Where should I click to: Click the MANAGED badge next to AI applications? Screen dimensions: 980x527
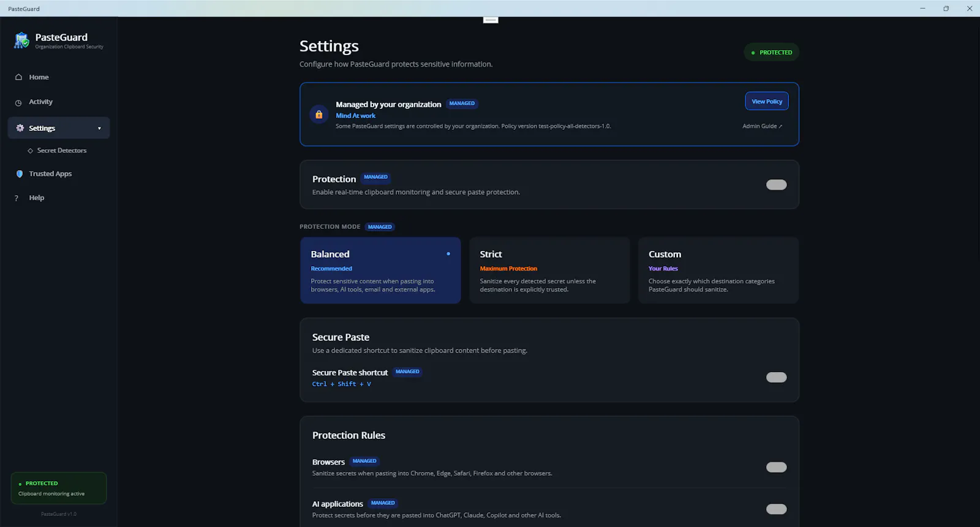(383, 503)
